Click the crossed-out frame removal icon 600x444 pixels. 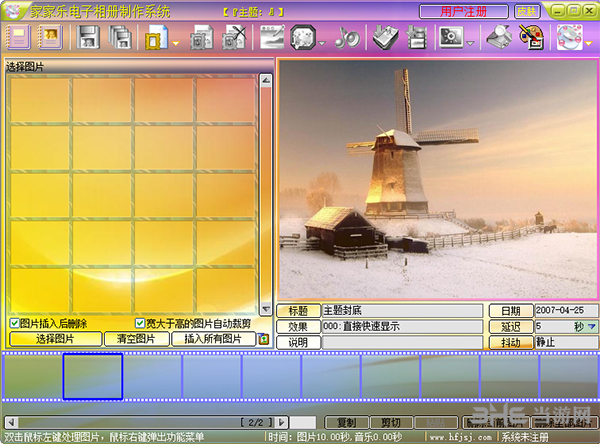234,37
